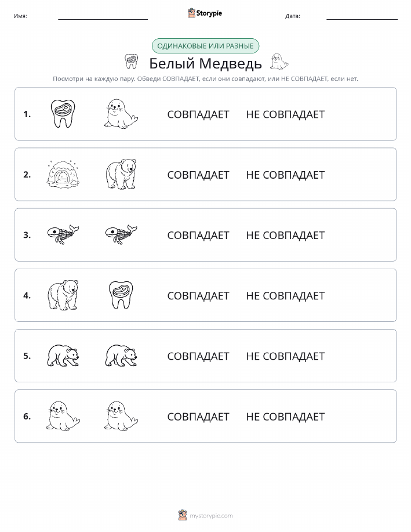Select the right walking bear in row 5
The width and height of the screenshot is (411, 532).
(121, 356)
